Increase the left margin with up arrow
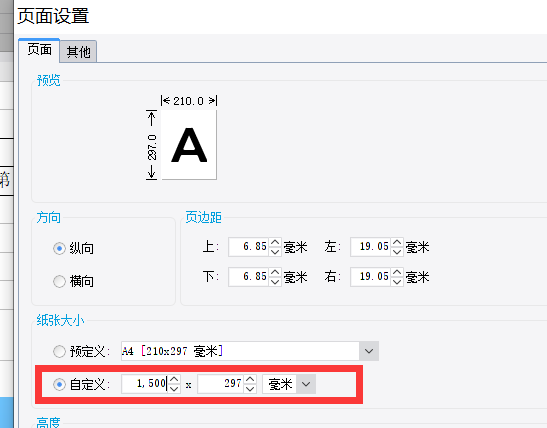The image size is (547, 428). [x=397, y=242]
